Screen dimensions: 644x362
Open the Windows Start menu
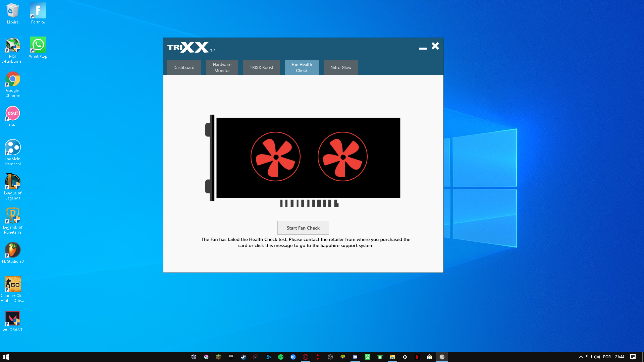click(x=6, y=357)
